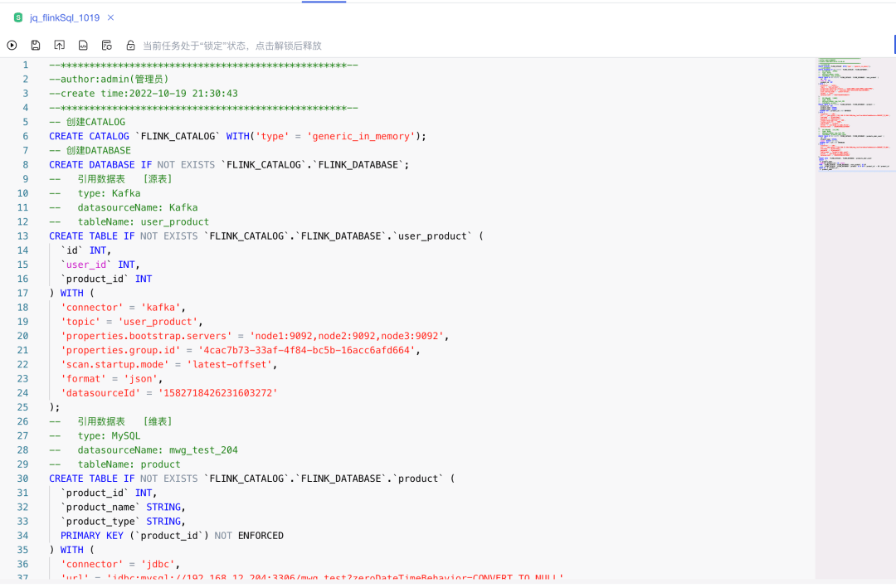Close the jq_flinkSql_1019 tab
This screenshot has height=588, width=896.
[x=111, y=17]
